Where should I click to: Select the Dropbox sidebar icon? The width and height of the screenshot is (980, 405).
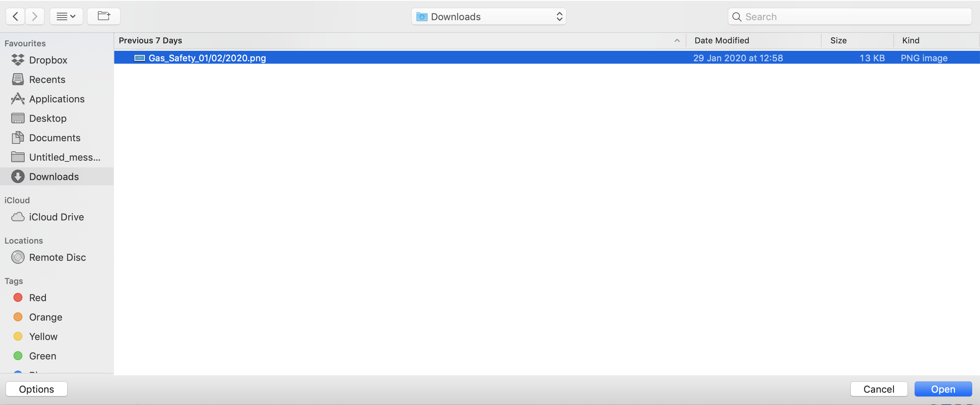click(x=18, y=60)
